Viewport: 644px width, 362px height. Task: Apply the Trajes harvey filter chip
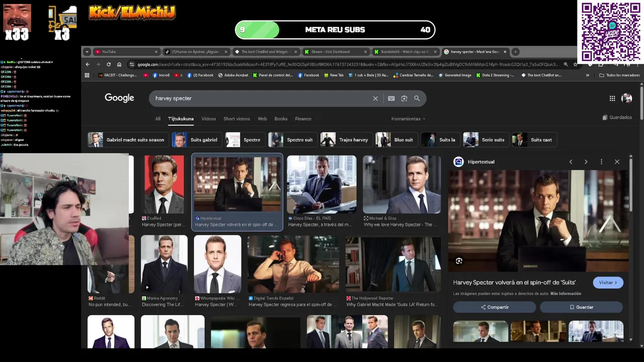point(346,140)
